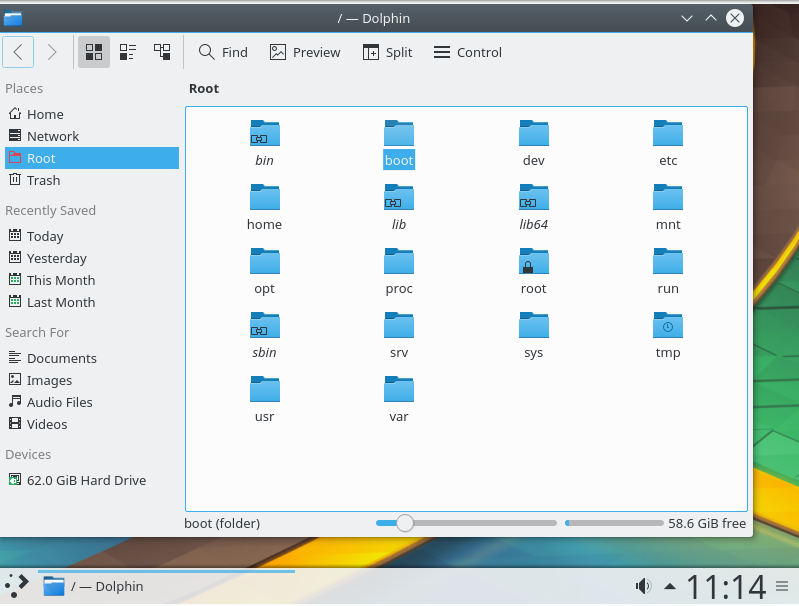This screenshot has width=799, height=606.
Task: Toggle the Preview button in toolbar
Action: tap(305, 52)
